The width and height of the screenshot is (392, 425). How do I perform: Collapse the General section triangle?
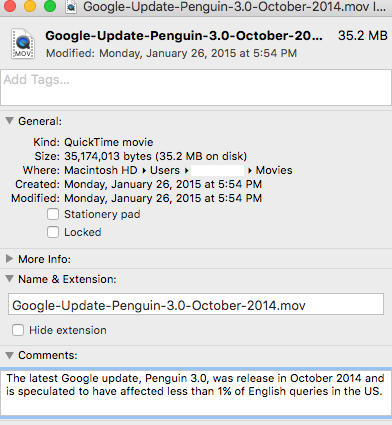pyautogui.click(x=10, y=121)
